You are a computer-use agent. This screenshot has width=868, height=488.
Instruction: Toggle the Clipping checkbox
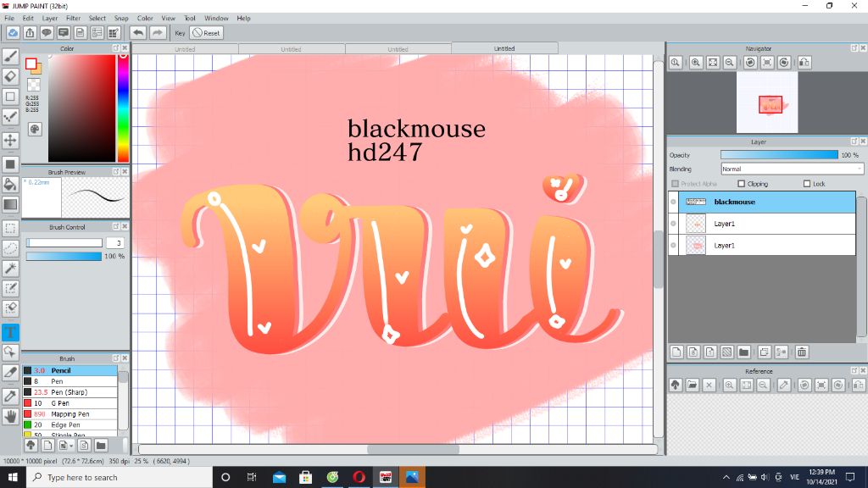click(741, 184)
